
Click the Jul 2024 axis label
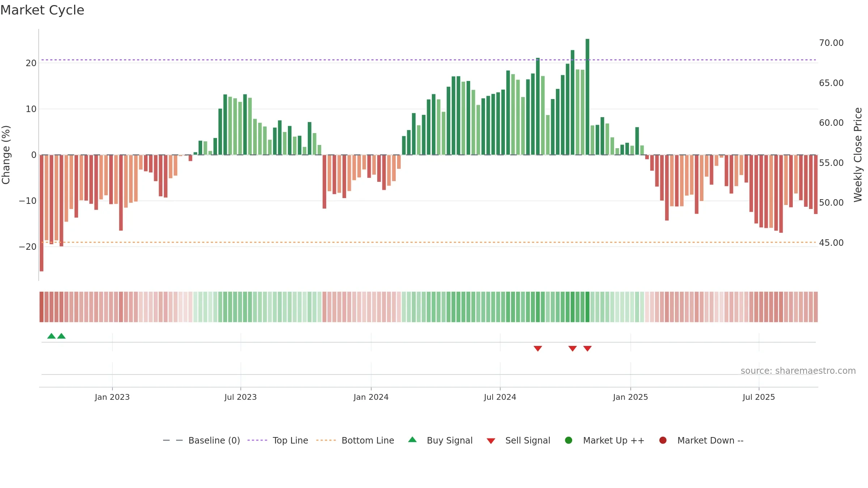point(500,397)
